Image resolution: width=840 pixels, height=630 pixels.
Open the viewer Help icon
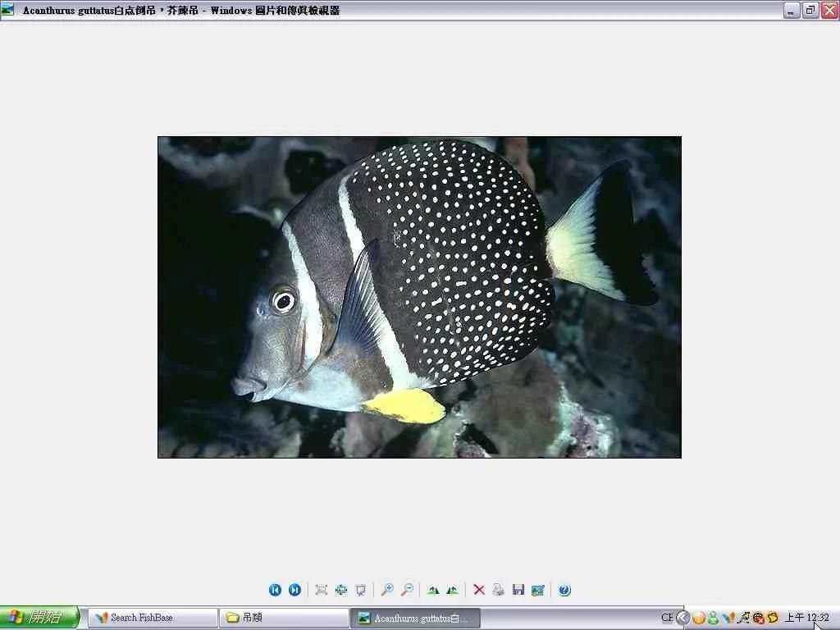[x=564, y=590]
